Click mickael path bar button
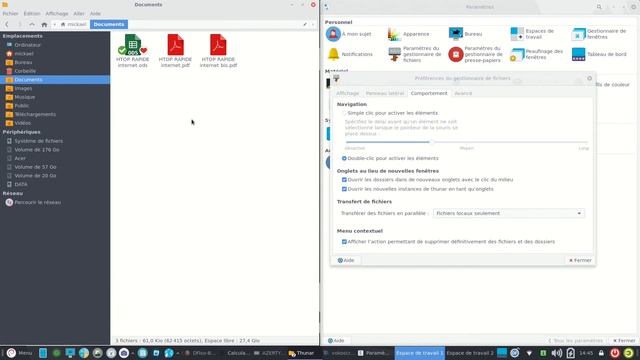 coord(73,24)
